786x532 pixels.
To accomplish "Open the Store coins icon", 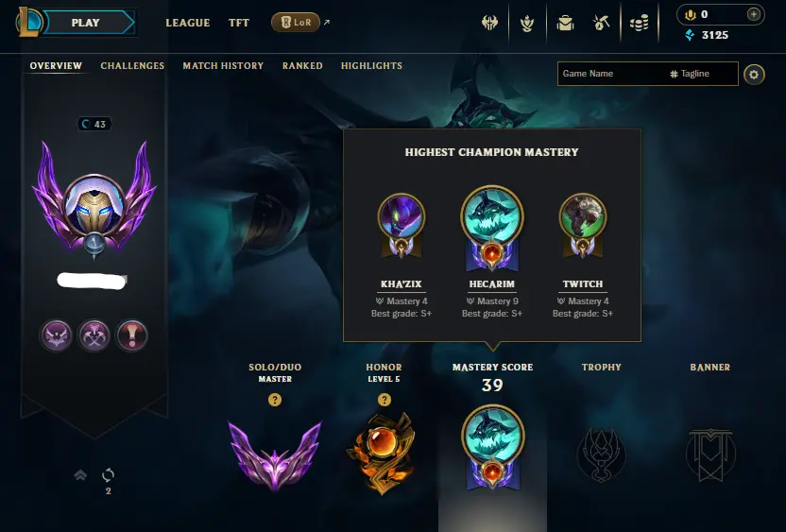I will [x=640, y=23].
